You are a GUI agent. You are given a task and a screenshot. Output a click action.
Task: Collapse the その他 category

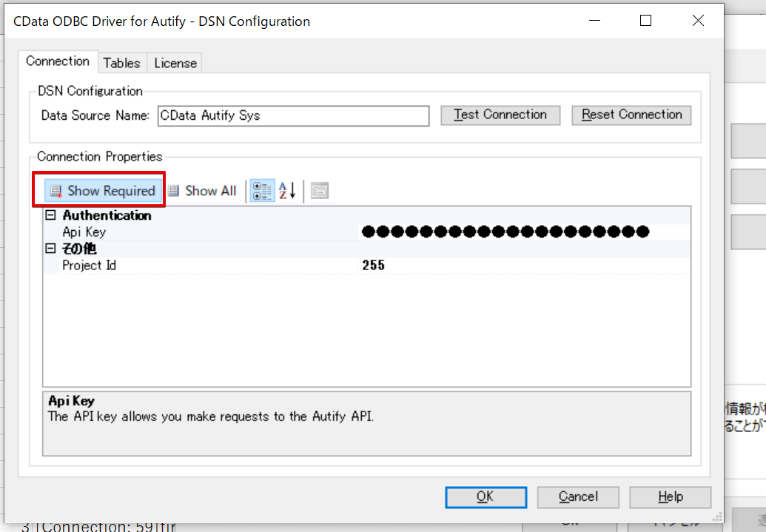point(51,248)
